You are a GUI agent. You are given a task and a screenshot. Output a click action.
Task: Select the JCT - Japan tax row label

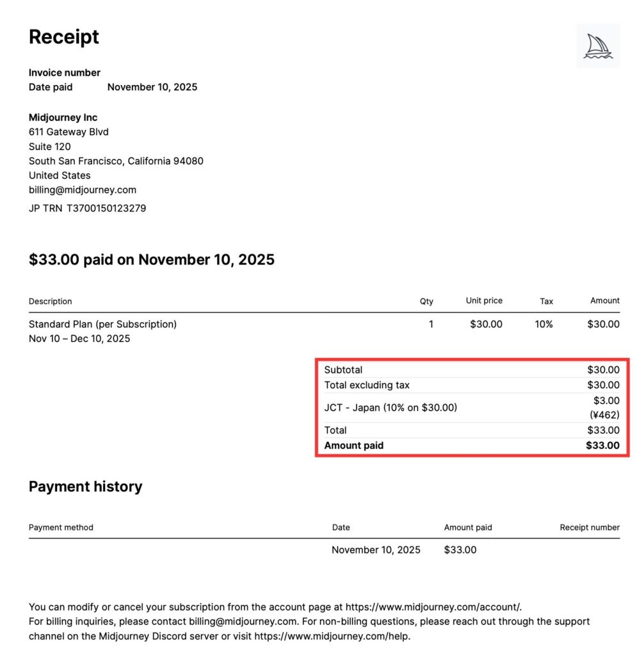pos(390,407)
